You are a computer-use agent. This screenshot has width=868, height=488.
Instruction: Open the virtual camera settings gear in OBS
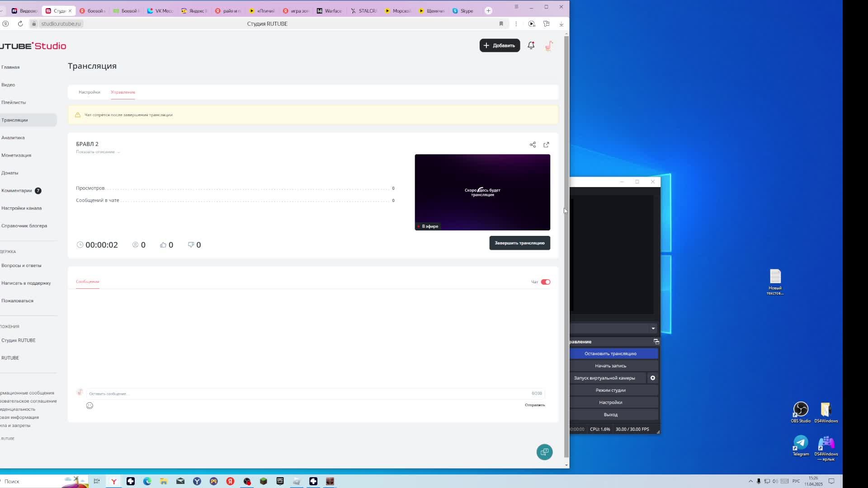652,378
